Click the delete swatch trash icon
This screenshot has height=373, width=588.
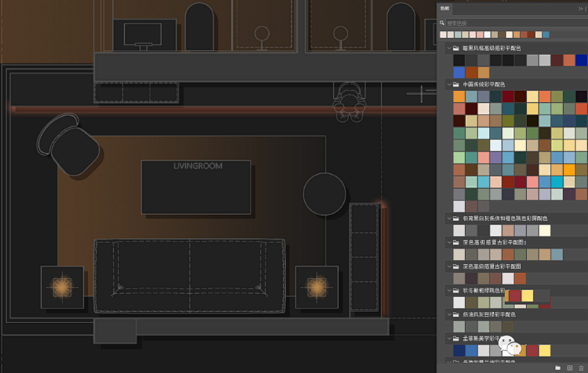coord(581,367)
